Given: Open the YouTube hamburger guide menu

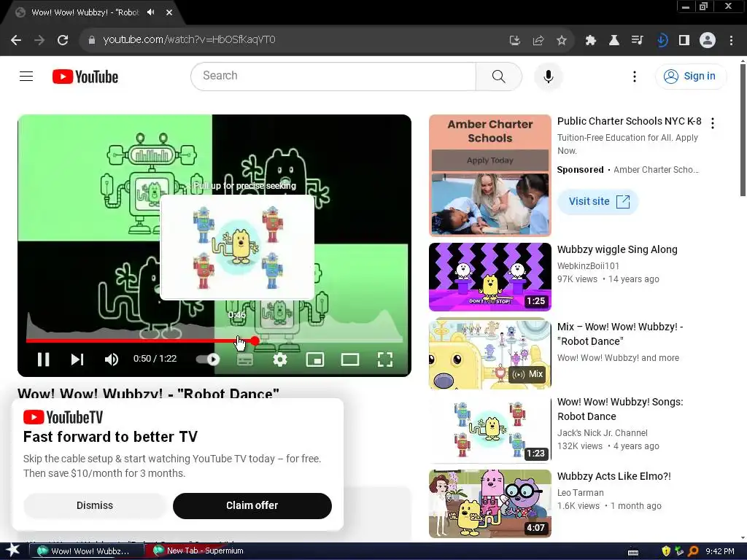Looking at the screenshot, I should point(26,76).
